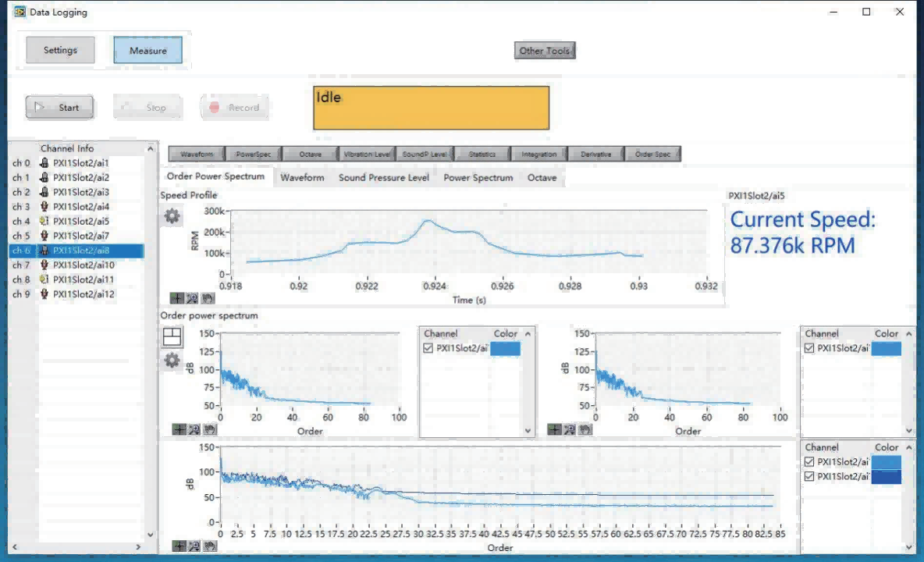Click the Stop button

[x=148, y=107]
